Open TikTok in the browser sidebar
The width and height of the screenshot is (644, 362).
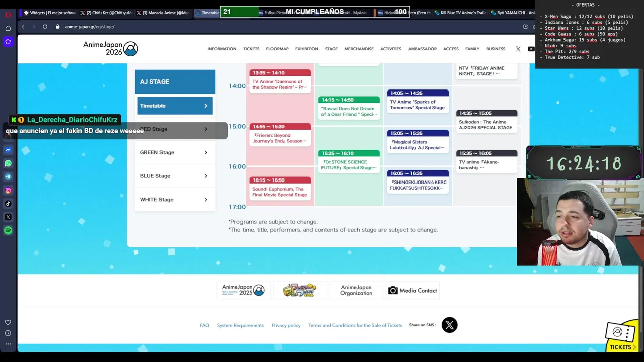[8, 204]
